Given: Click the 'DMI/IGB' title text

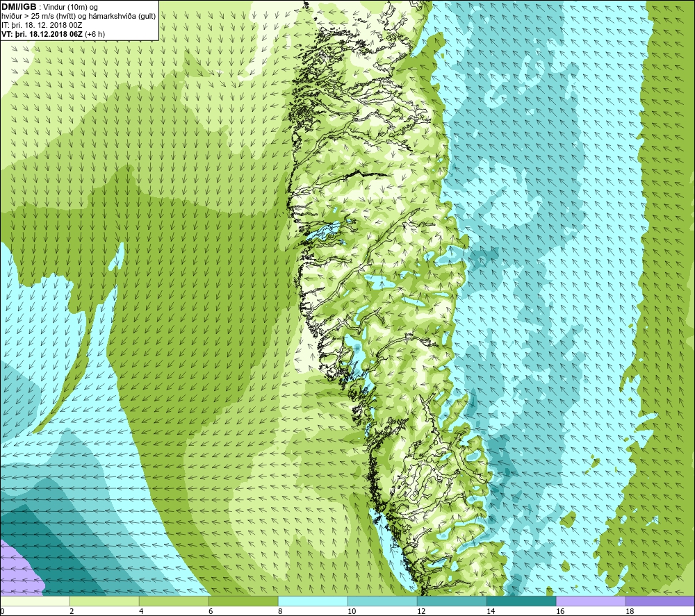Looking at the screenshot, I should (19, 7).
